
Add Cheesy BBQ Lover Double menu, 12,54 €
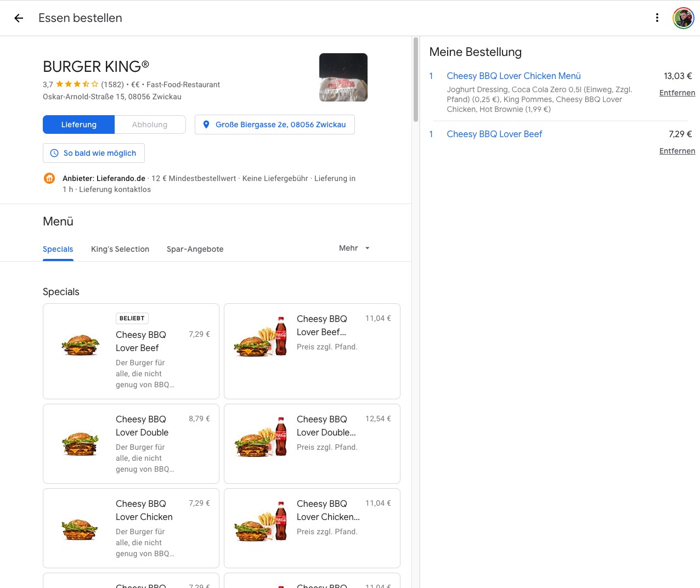312,444
